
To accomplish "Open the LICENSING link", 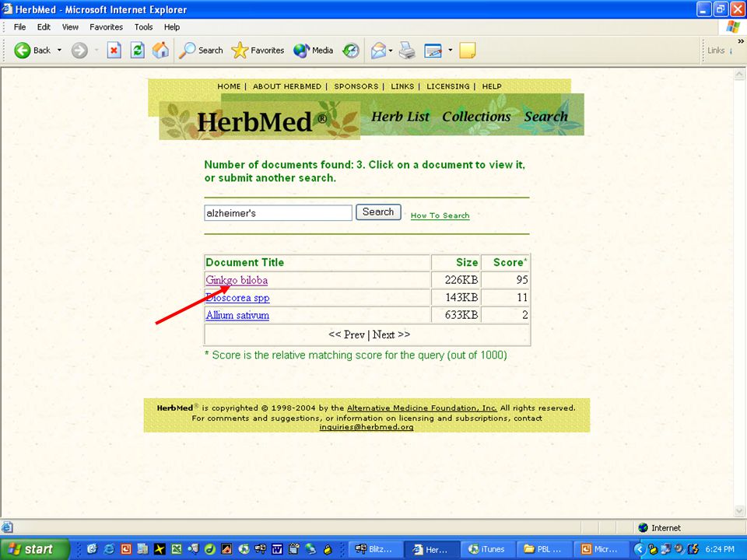I will (x=448, y=86).
